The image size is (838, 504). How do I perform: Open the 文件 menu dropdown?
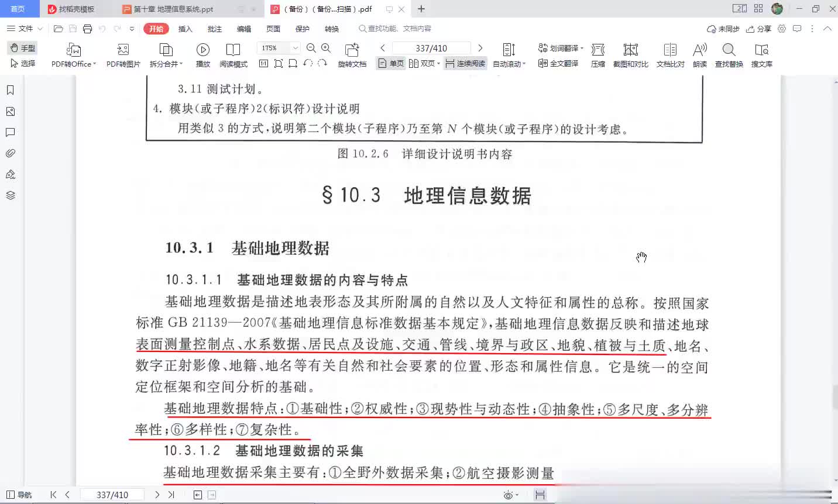[25, 29]
